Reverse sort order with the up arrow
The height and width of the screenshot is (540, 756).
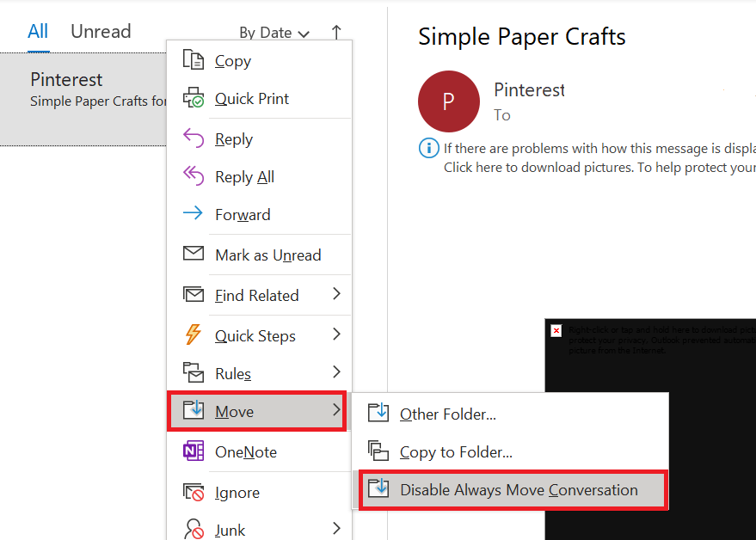tap(336, 33)
